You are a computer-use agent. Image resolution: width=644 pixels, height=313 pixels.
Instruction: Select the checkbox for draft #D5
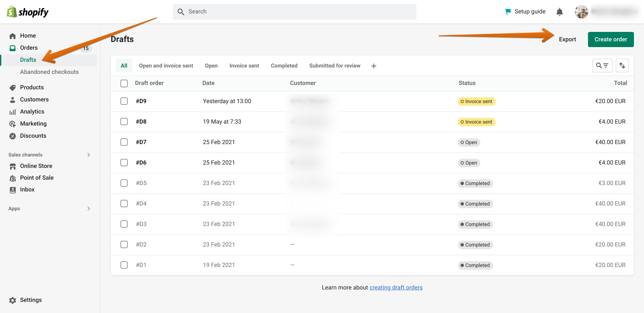(x=124, y=183)
